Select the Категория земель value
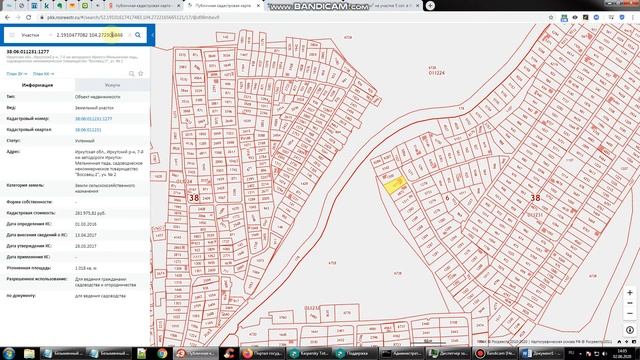The height and width of the screenshot is (360, 640). [x=105, y=188]
